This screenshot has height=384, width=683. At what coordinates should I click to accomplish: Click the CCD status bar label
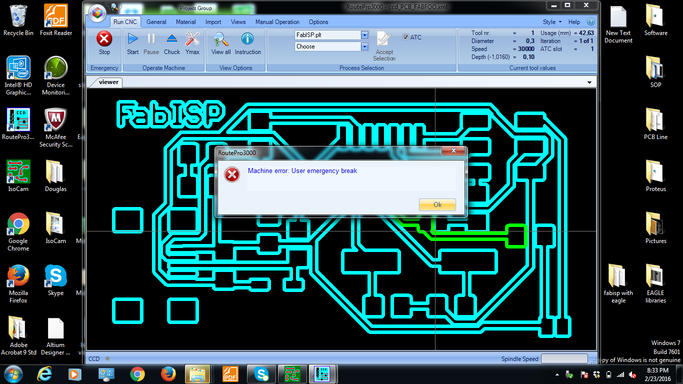pos(94,359)
